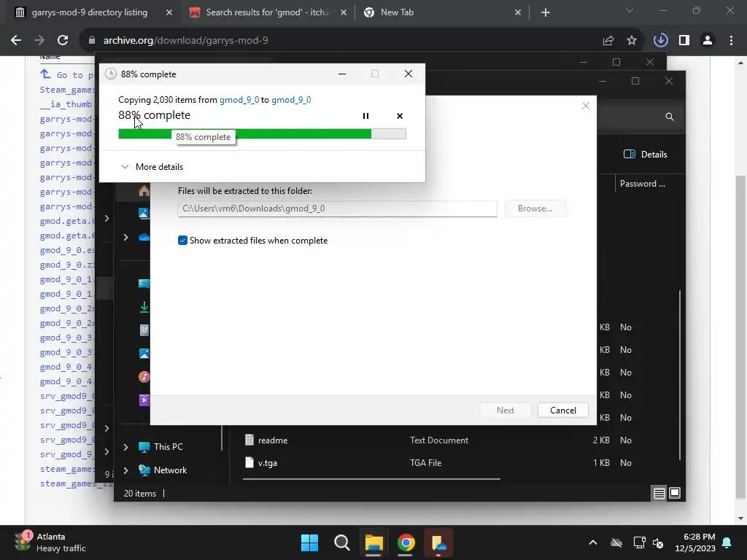
Task: Open Chrome three-dot menu
Action: tap(731, 41)
